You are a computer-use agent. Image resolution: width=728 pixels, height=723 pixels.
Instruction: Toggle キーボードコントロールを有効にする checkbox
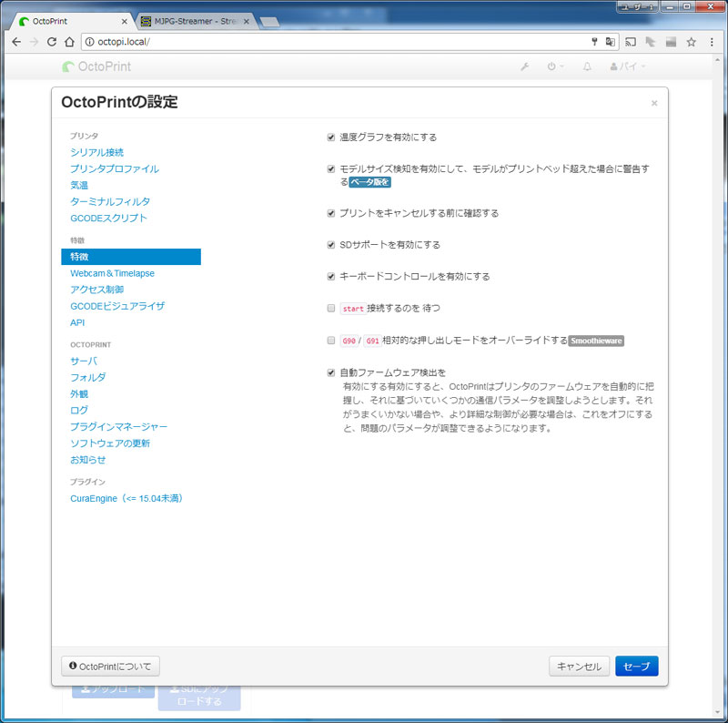tap(331, 277)
